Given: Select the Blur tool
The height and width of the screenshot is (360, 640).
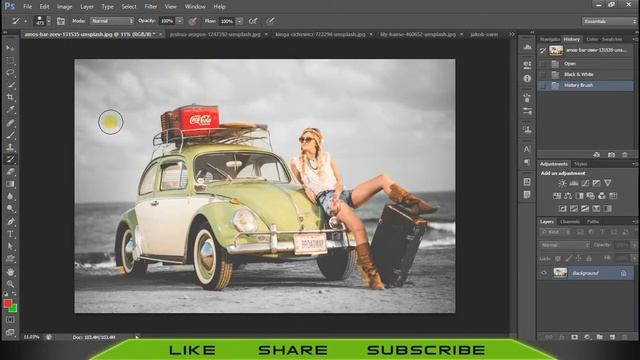Looking at the screenshot, I should [10, 196].
